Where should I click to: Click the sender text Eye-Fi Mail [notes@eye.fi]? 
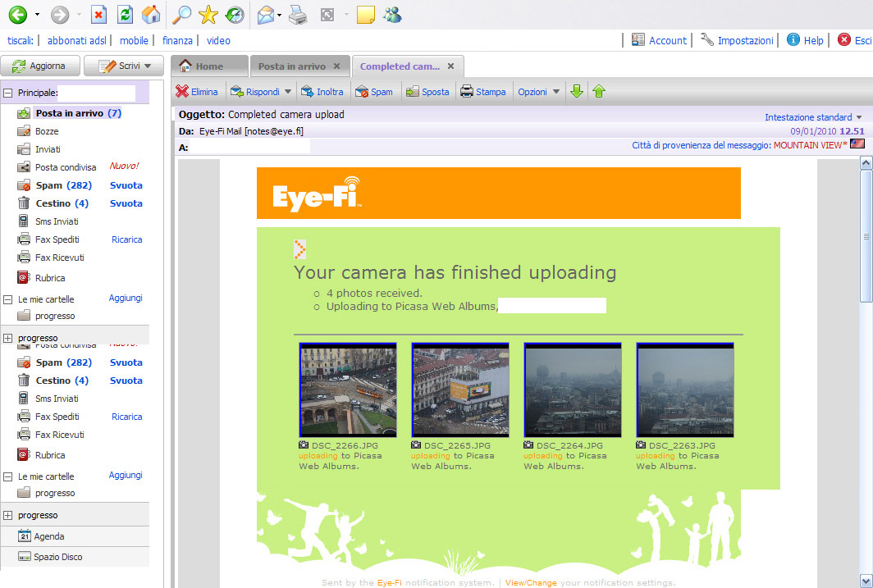(251, 131)
